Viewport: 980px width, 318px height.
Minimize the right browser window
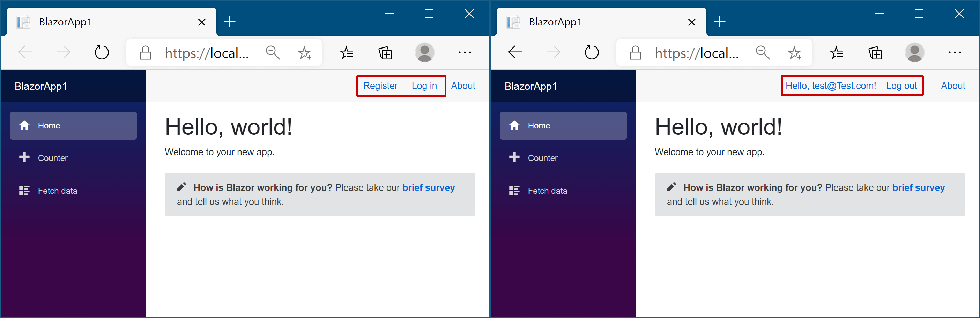[x=879, y=14]
